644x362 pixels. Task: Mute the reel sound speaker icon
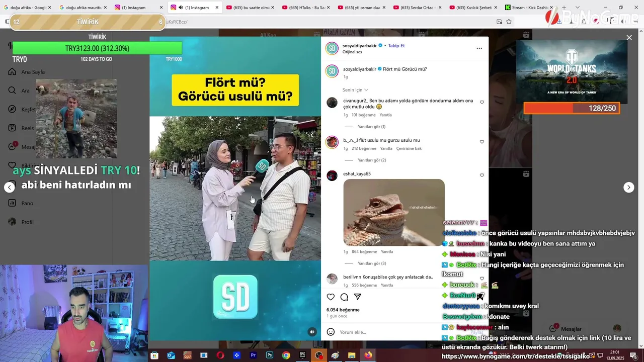(312, 332)
